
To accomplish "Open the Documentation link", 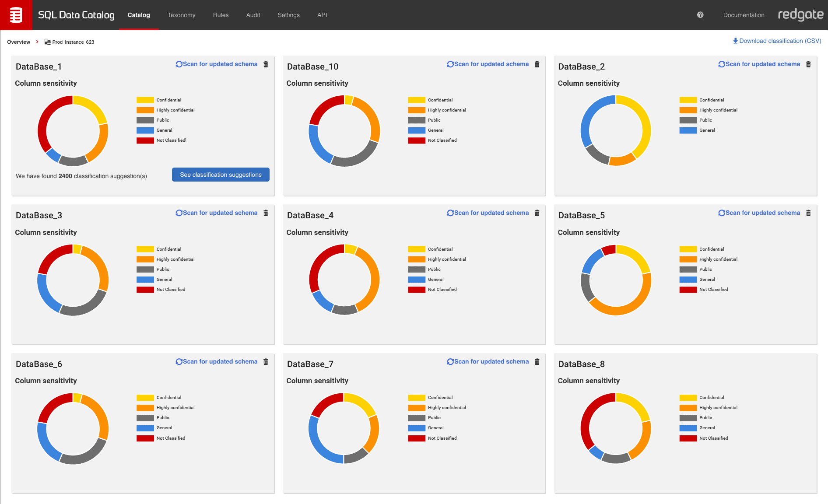I will tap(744, 14).
